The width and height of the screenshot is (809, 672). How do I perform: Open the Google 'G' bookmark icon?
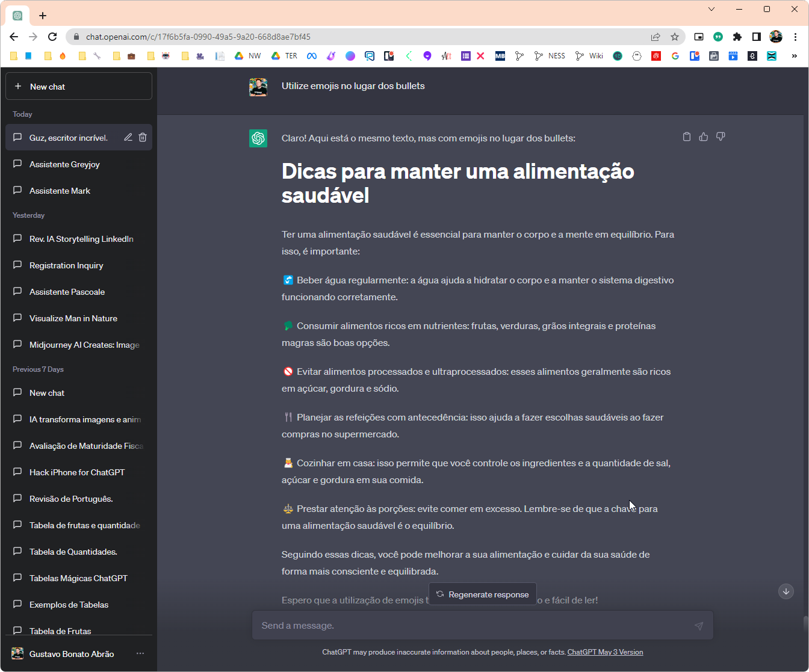coord(675,56)
